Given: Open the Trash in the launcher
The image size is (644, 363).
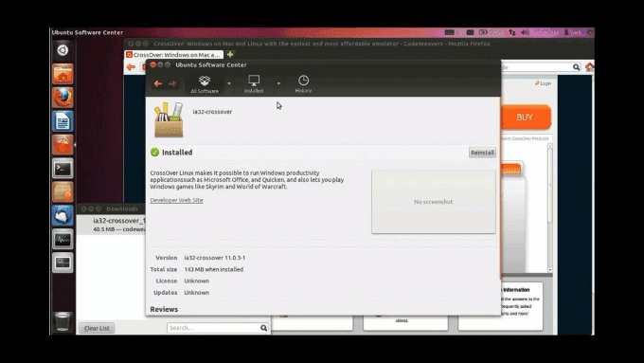Looking at the screenshot, I should 63,321.
